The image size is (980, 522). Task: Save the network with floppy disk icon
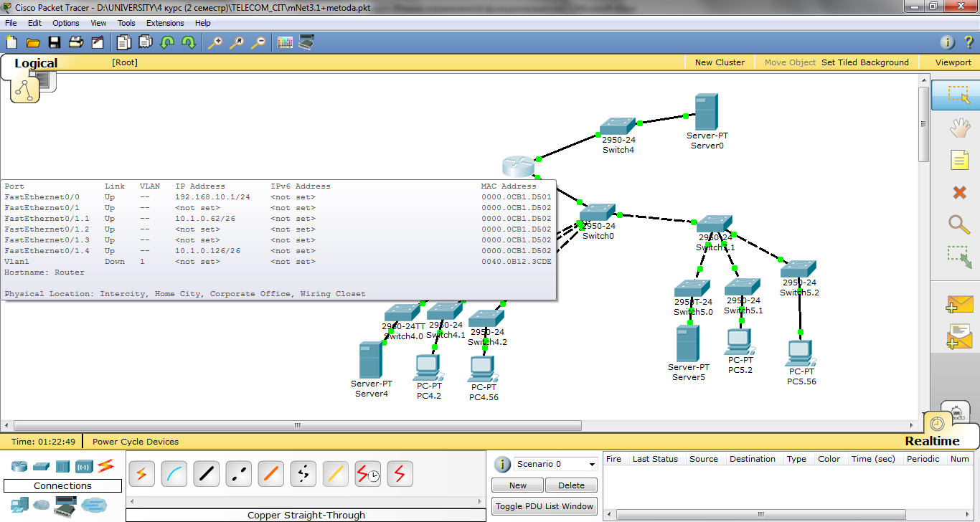coord(55,42)
